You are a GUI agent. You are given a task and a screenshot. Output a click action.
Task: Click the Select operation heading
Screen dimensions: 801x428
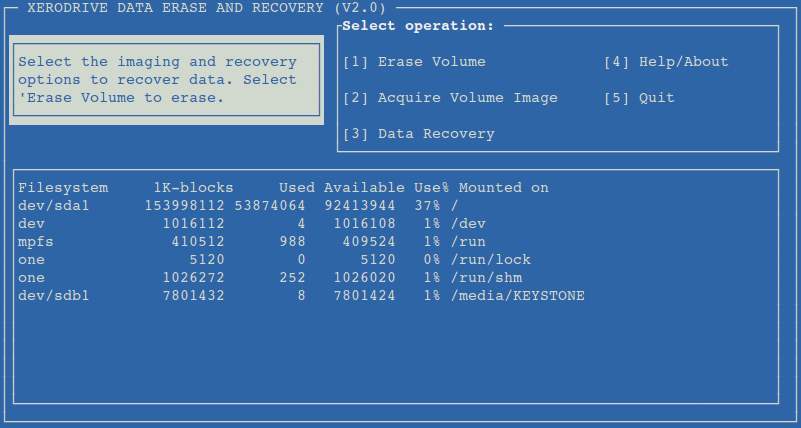[418, 25]
